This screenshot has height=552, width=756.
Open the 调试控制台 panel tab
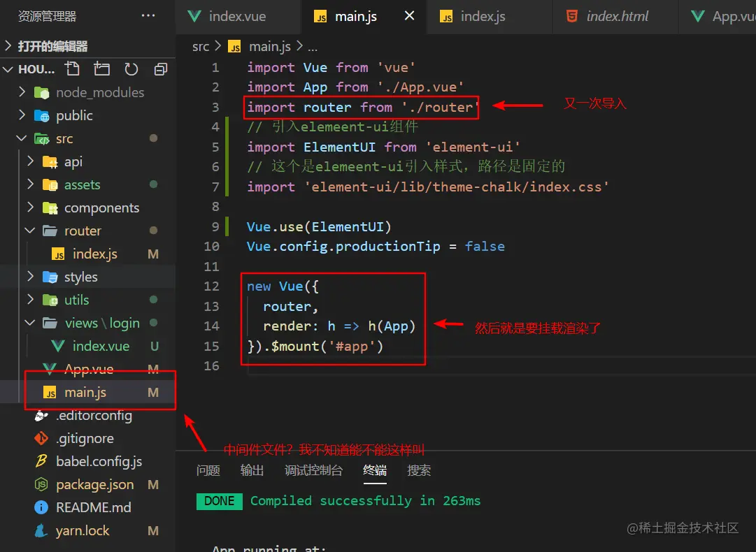313,470
